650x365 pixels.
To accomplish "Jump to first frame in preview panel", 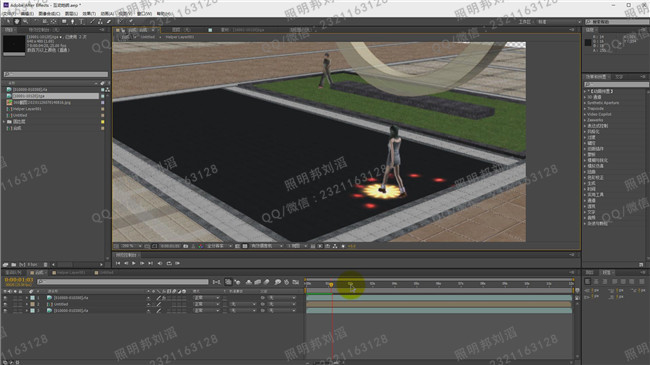I will tap(118, 263).
